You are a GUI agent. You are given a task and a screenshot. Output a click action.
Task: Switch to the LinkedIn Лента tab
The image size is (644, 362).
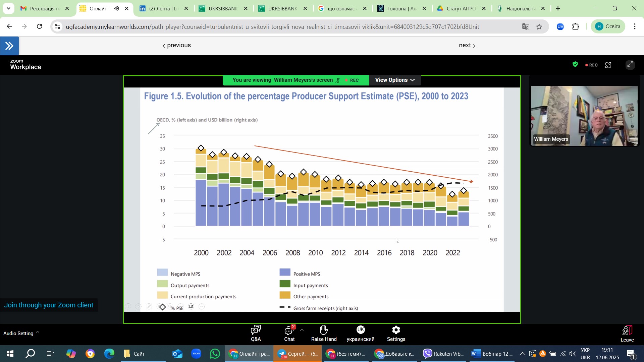tap(163, 8)
